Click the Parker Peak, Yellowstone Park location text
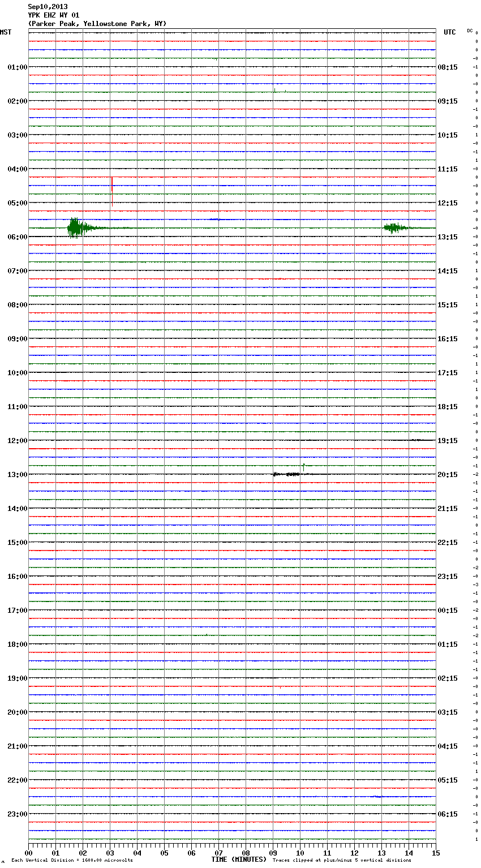 click(x=97, y=24)
